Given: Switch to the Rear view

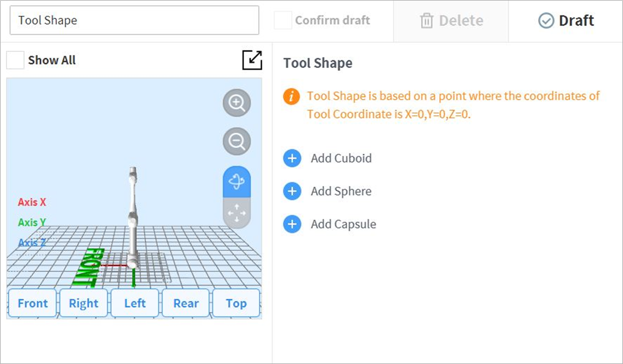Looking at the screenshot, I should (x=186, y=303).
